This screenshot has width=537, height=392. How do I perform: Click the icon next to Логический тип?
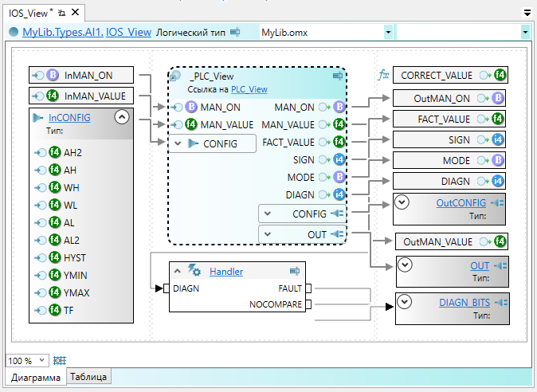235,32
